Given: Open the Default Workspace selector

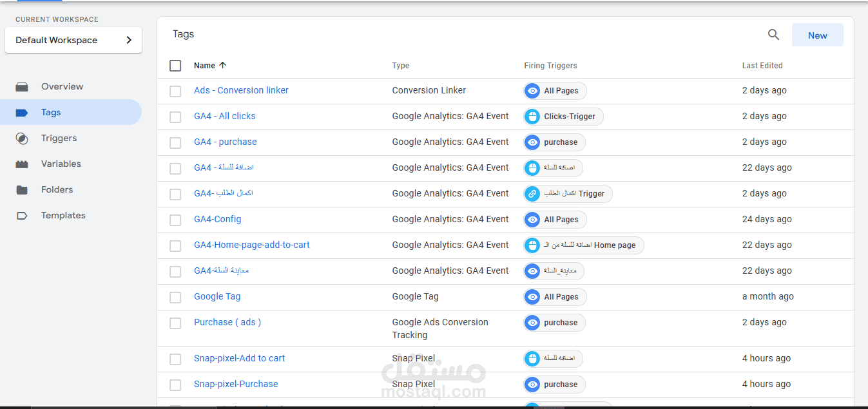Looking at the screenshot, I should point(73,40).
